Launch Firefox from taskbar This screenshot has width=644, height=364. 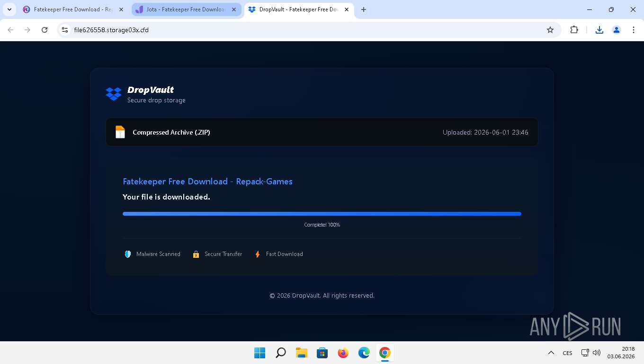pos(343,353)
